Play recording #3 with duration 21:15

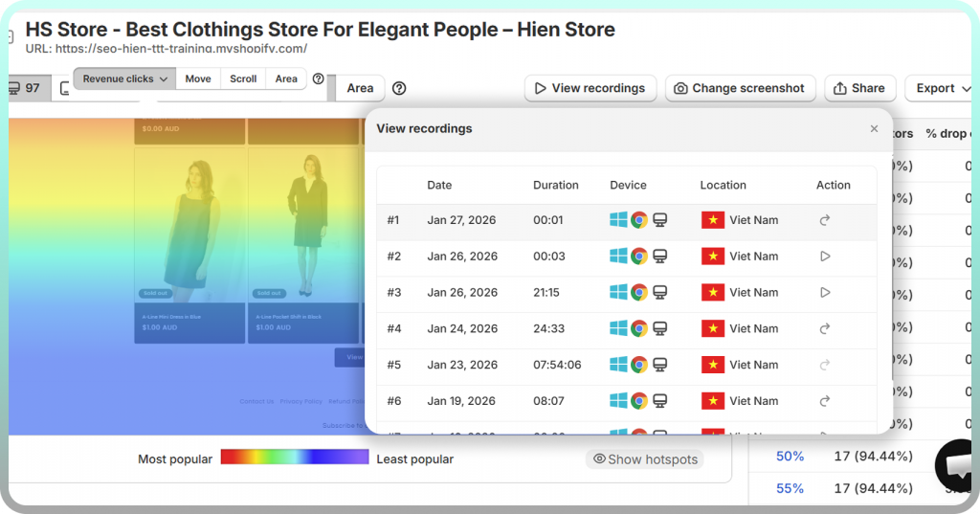point(825,293)
